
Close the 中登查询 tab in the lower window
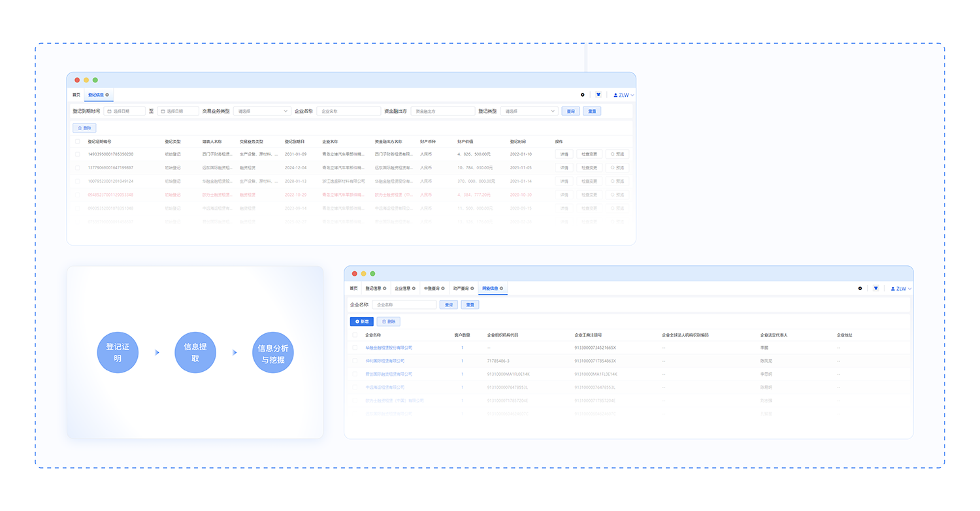tap(443, 288)
